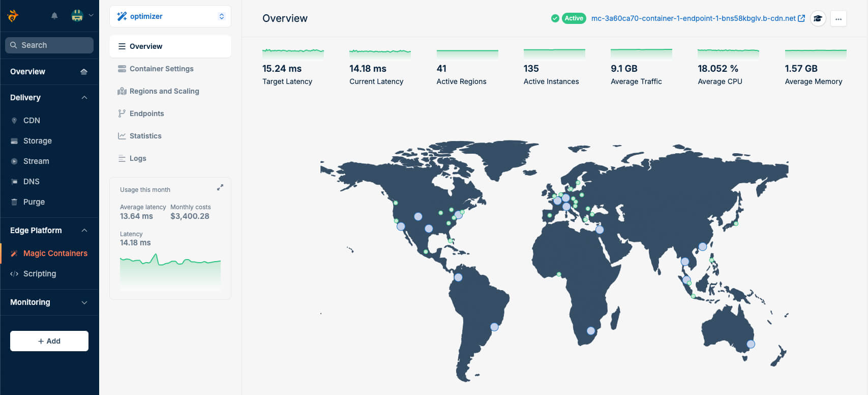Click the home icon beside Overview

84,72
